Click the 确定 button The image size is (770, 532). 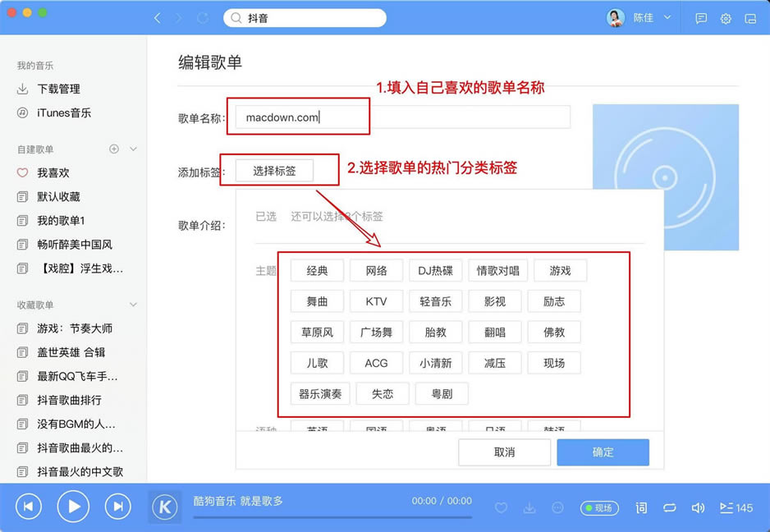[603, 452]
